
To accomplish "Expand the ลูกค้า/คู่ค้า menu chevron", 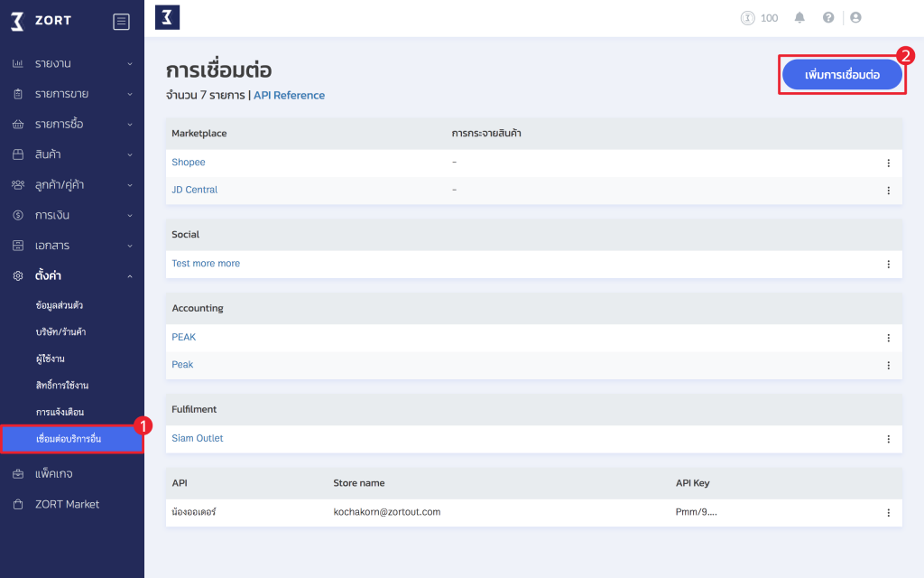I will (130, 185).
